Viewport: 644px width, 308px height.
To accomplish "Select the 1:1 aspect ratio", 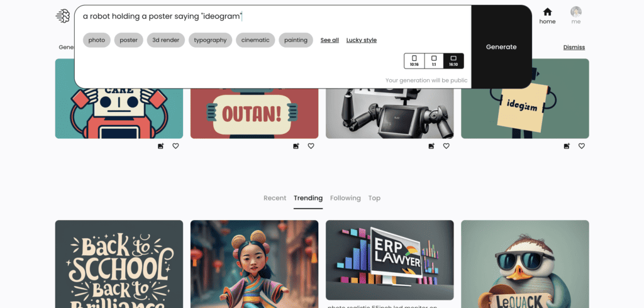I will click(x=434, y=61).
